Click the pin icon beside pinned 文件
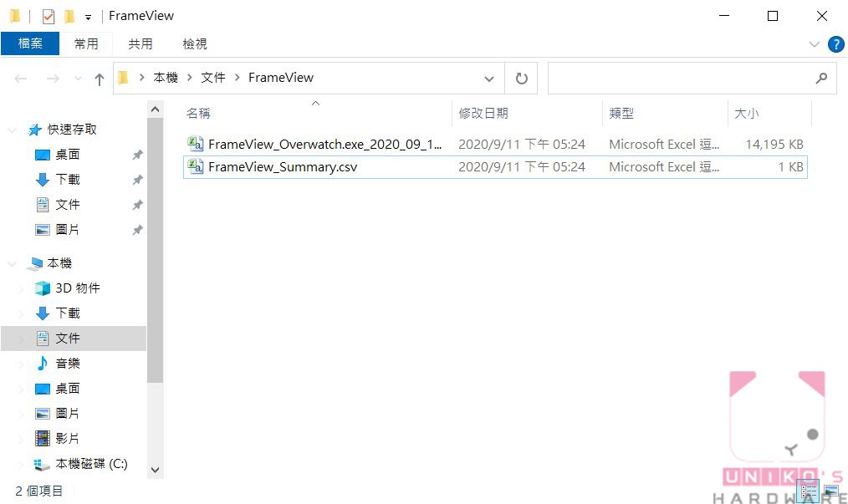This screenshot has height=504, width=848. tap(137, 205)
